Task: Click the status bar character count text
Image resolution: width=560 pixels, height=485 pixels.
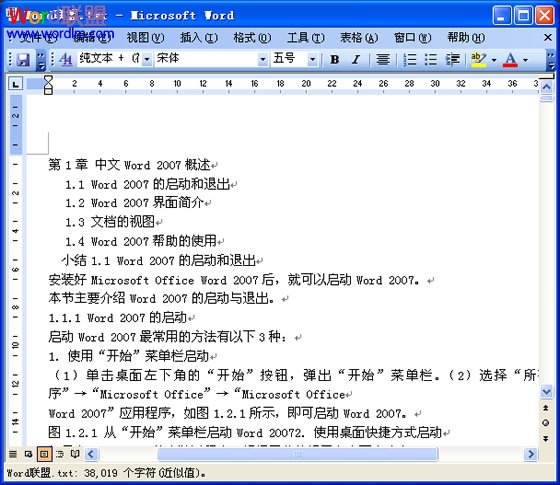Action: click(106, 473)
